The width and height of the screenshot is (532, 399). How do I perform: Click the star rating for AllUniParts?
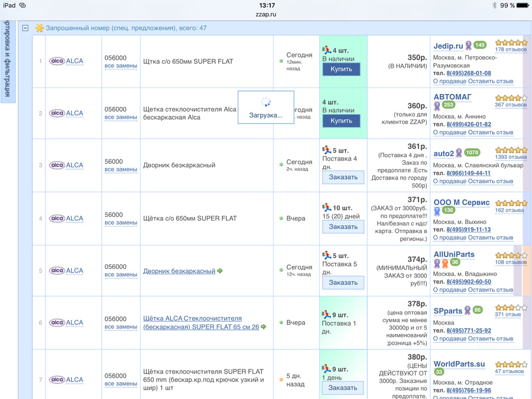(x=511, y=255)
